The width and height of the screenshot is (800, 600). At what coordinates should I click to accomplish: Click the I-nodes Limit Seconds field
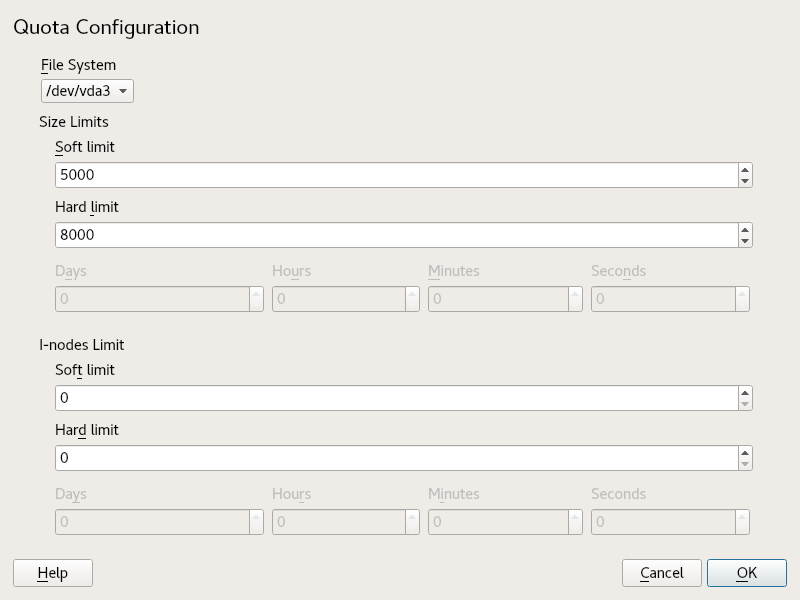(x=662, y=522)
